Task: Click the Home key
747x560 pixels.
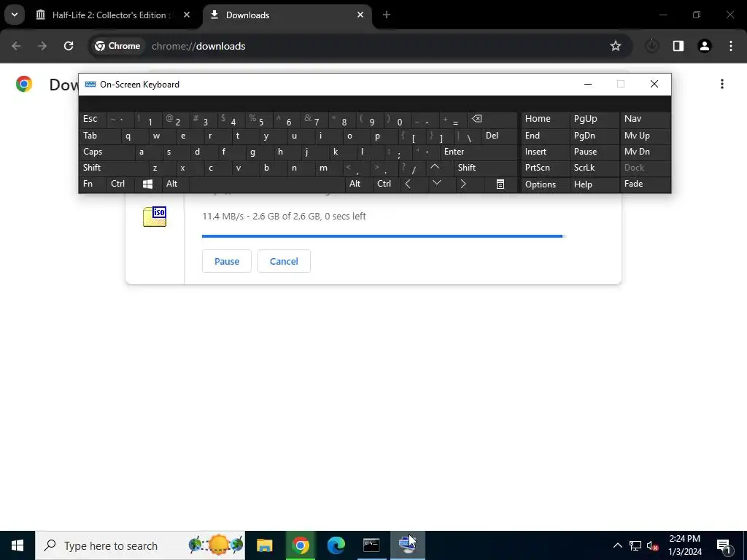Action: [x=545, y=119]
